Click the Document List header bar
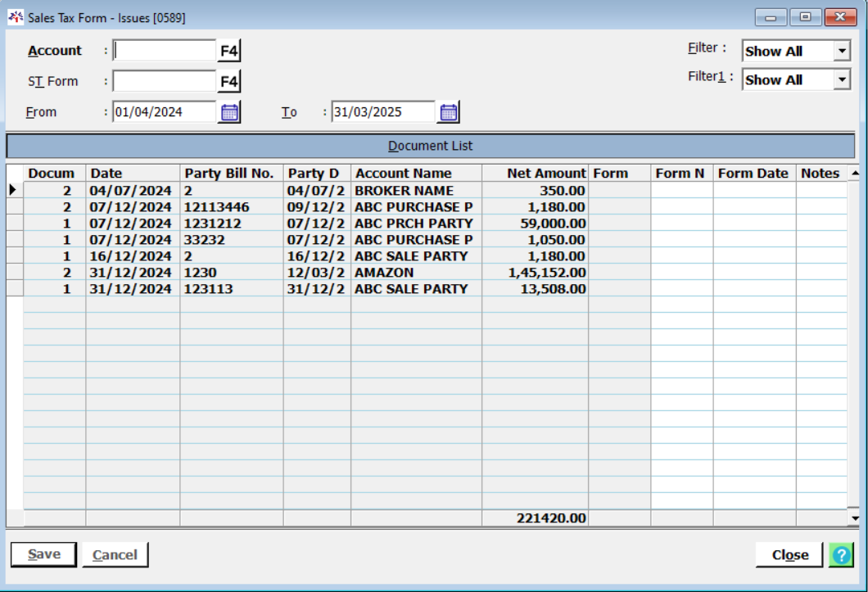Image resolution: width=868 pixels, height=592 pixels. (x=430, y=147)
